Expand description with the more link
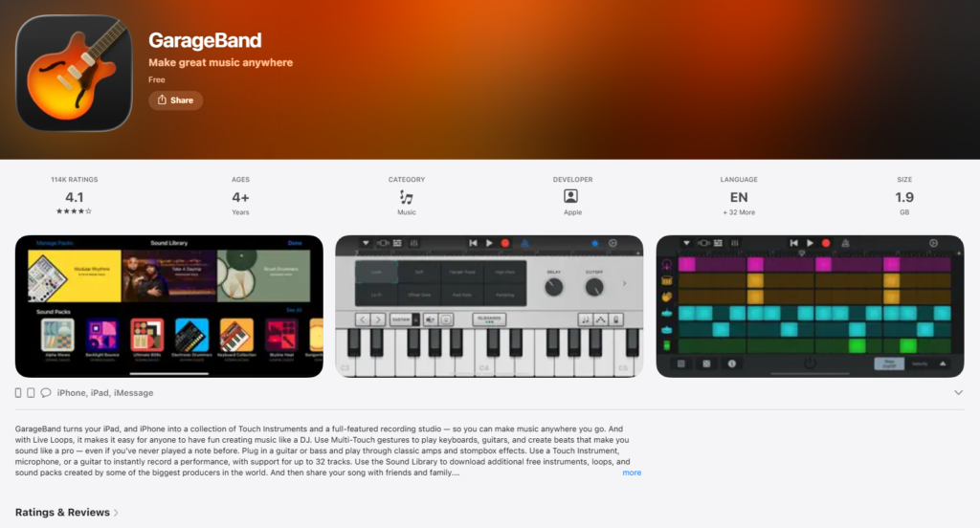 pyautogui.click(x=632, y=473)
